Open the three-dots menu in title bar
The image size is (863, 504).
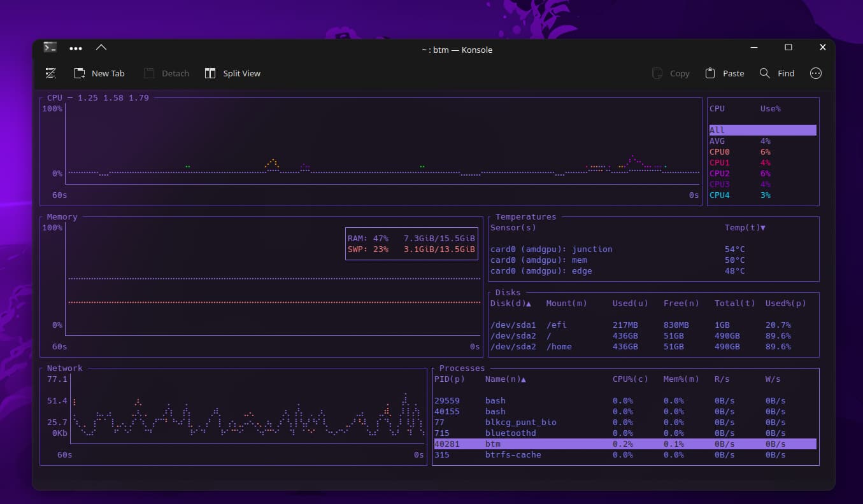point(76,48)
